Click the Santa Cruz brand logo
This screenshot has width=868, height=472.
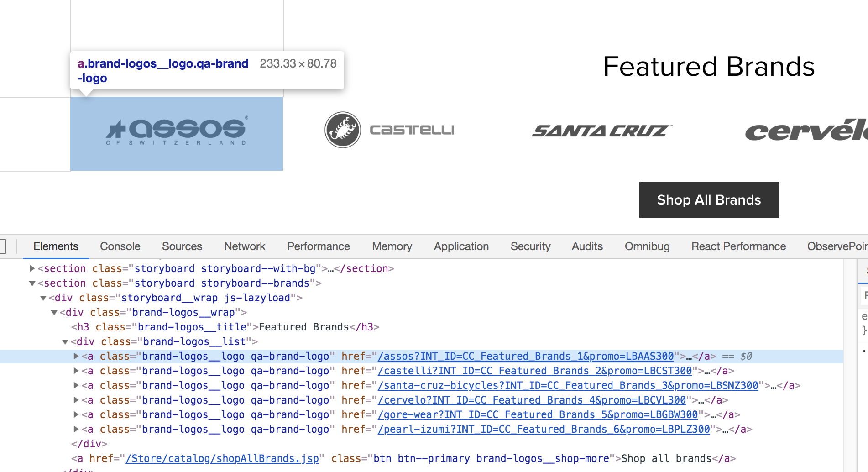(x=601, y=131)
